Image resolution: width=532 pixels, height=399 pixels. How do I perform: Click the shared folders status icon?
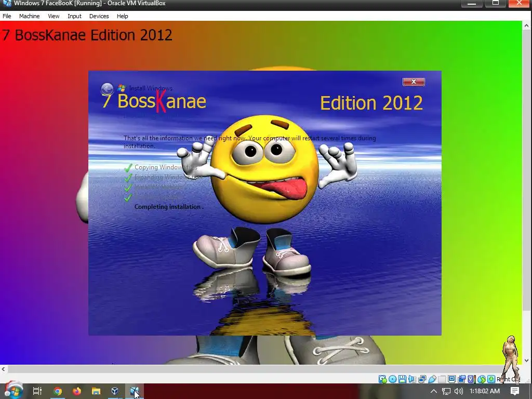(x=442, y=379)
